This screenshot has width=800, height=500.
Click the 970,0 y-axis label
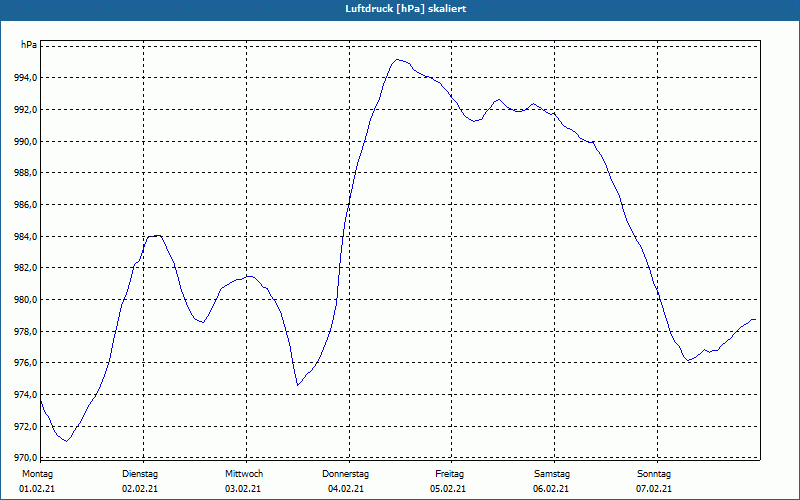(26, 457)
